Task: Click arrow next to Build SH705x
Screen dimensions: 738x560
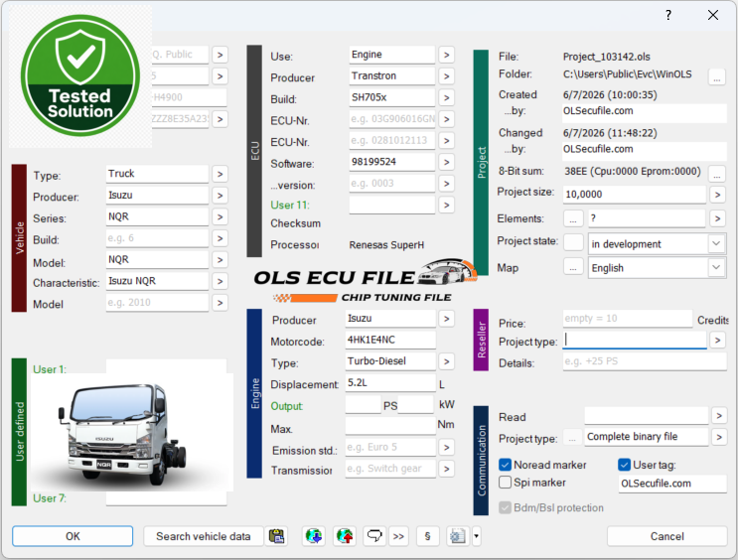Action: [x=446, y=98]
